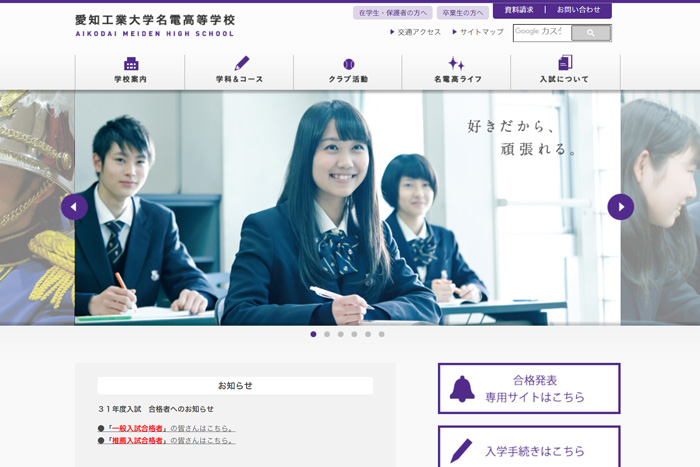Click the ball icon above クラブ活動
Image resolution: width=700 pixels, height=467 pixels.
coord(348,63)
